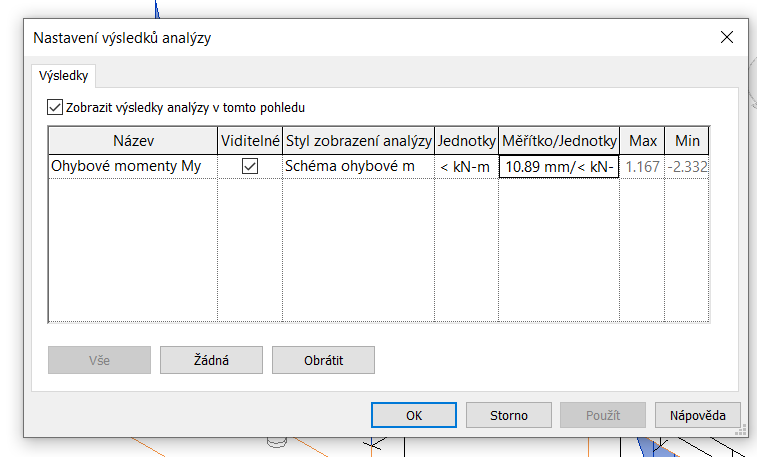Click the Viditelné column header
The image size is (757, 457).
click(x=250, y=141)
